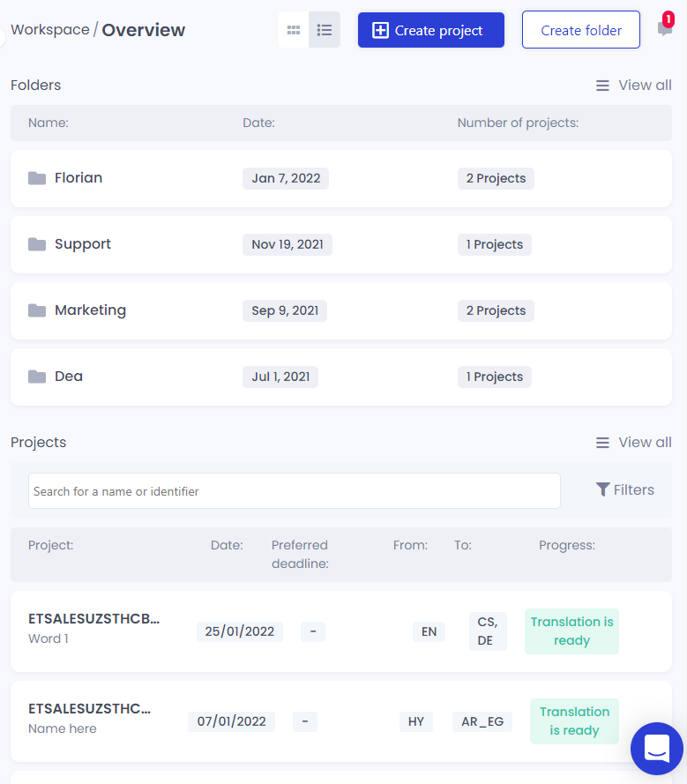Open the project Filters
Image resolution: width=687 pixels, height=784 pixels.
[625, 490]
